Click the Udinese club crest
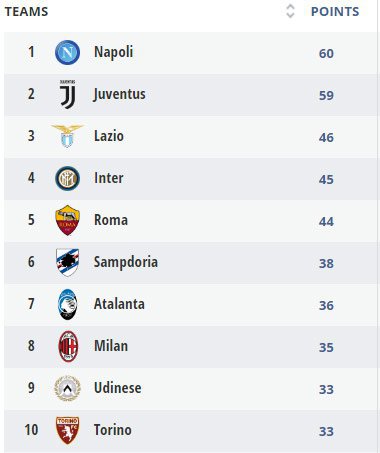 (68, 388)
